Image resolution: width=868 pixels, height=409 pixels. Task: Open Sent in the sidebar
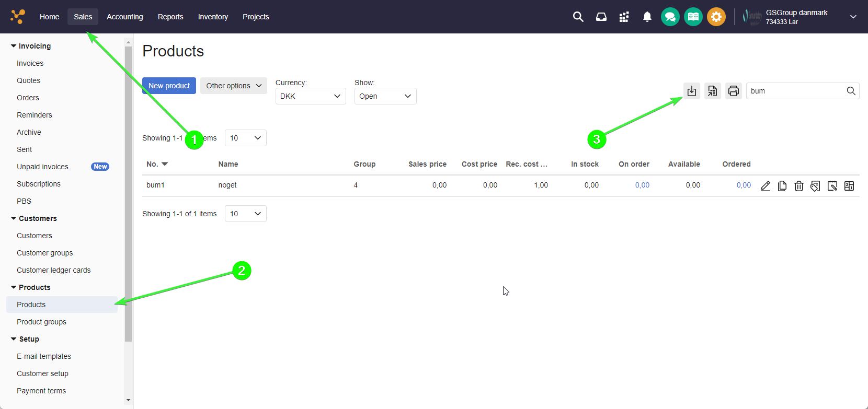pyautogui.click(x=24, y=149)
